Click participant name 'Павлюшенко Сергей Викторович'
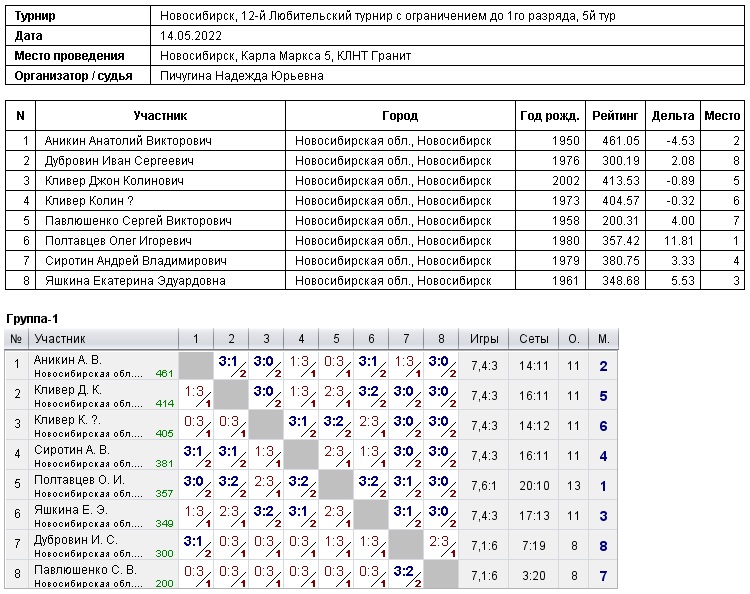Viewport: 750px width, 594px height. pos(138,221)
